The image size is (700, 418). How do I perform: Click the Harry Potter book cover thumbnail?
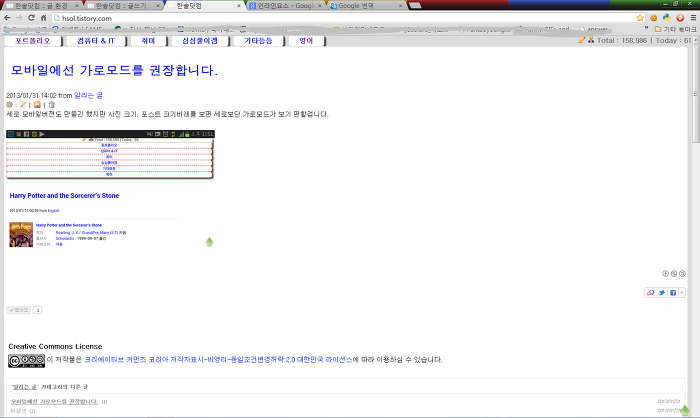pos(21,234)
